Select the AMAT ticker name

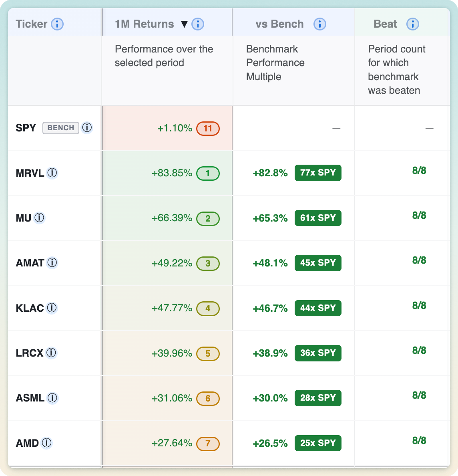(30, 263)
